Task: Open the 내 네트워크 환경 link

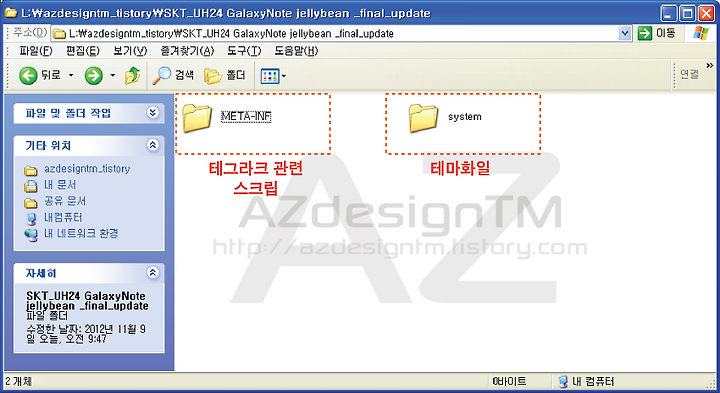Action: [x=81, y=233]
